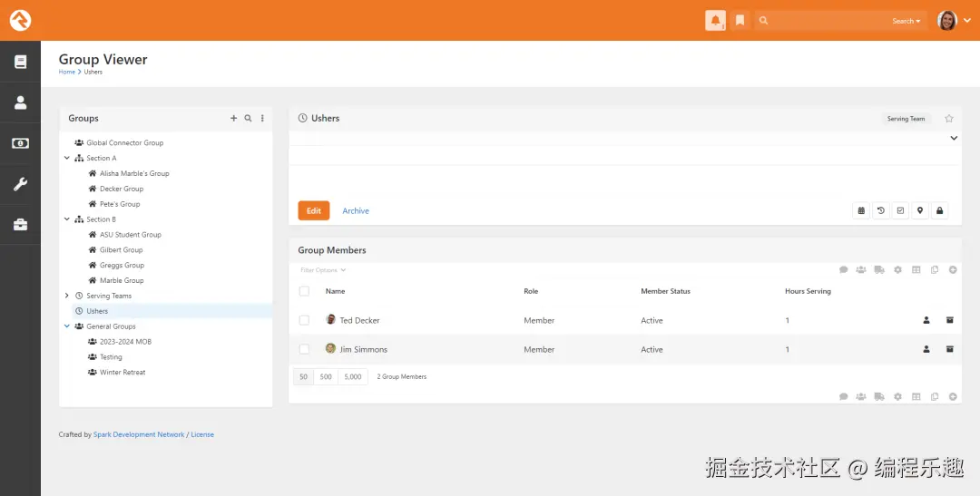980x496 pixels.
Task: Select ASU Student Group in tree
Action: 130,234
